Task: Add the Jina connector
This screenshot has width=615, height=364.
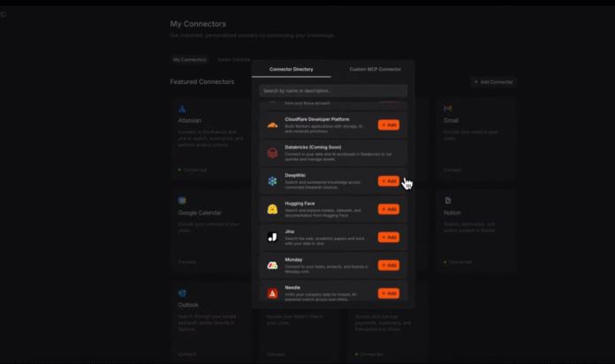Action: [389, 237]
